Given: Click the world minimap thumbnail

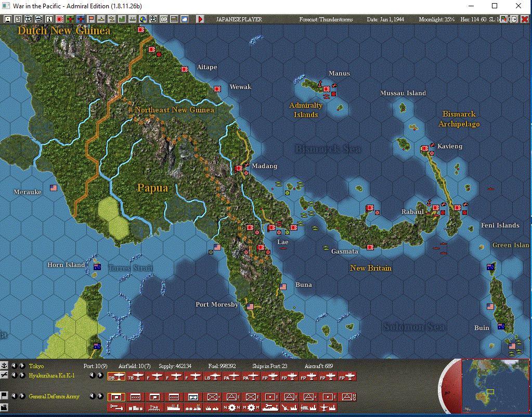Looking at the screenshot, I should click(496, 386).
